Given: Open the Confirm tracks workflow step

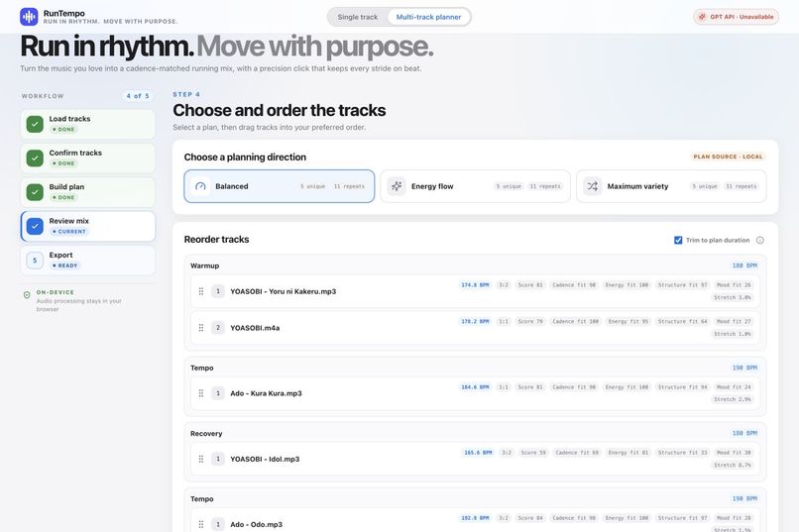Looking at the screenshot, I should [x=87, y=158].
